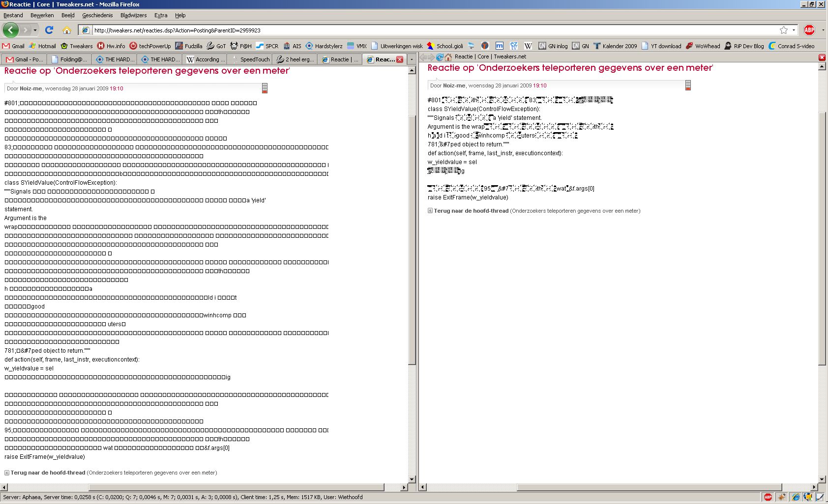Open the Firebug icon in status bar
The height and width of the screenshot is (504, 828).
pos(782,497)
